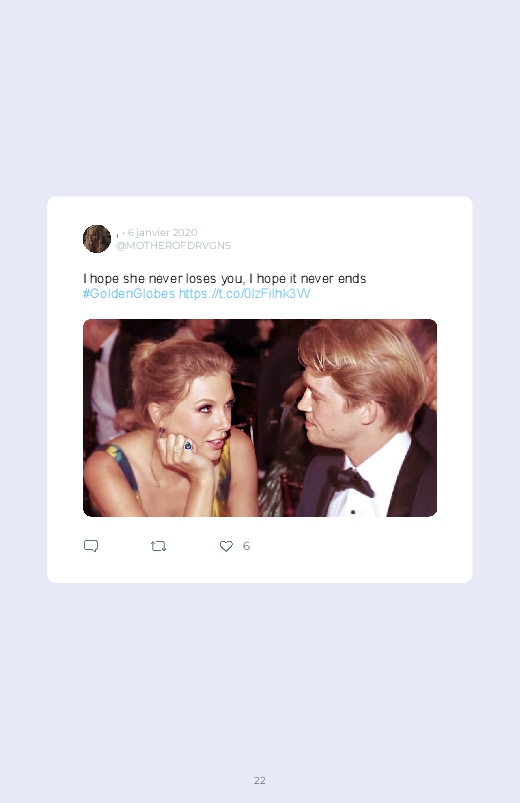Click the blue ring in the photo
This screenshot has width=520, height=803.
188,446
